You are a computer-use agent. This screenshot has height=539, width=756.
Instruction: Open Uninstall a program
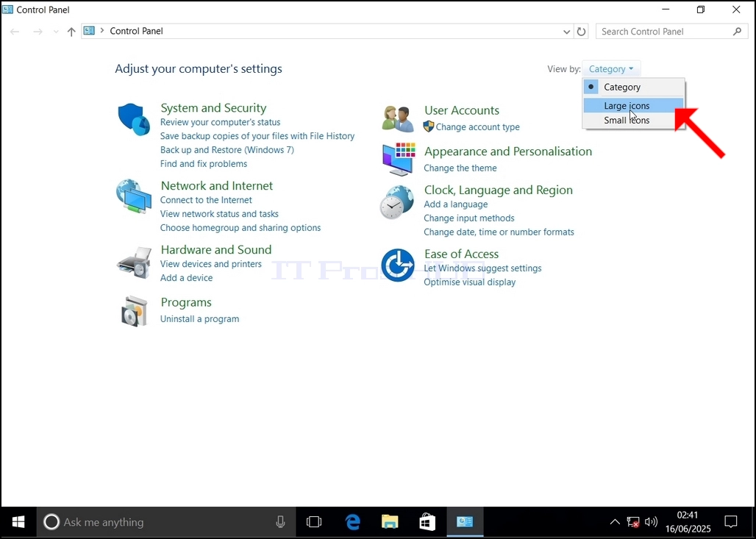click(199, 319)
